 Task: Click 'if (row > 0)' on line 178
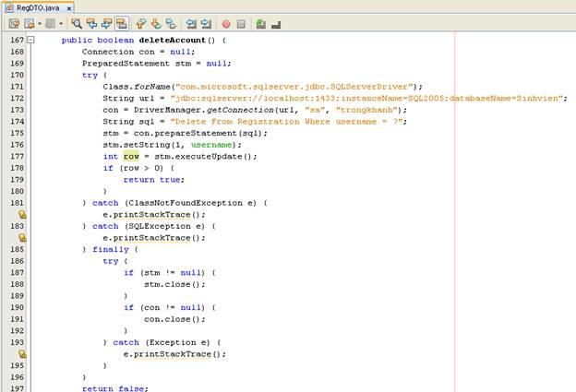133,168
